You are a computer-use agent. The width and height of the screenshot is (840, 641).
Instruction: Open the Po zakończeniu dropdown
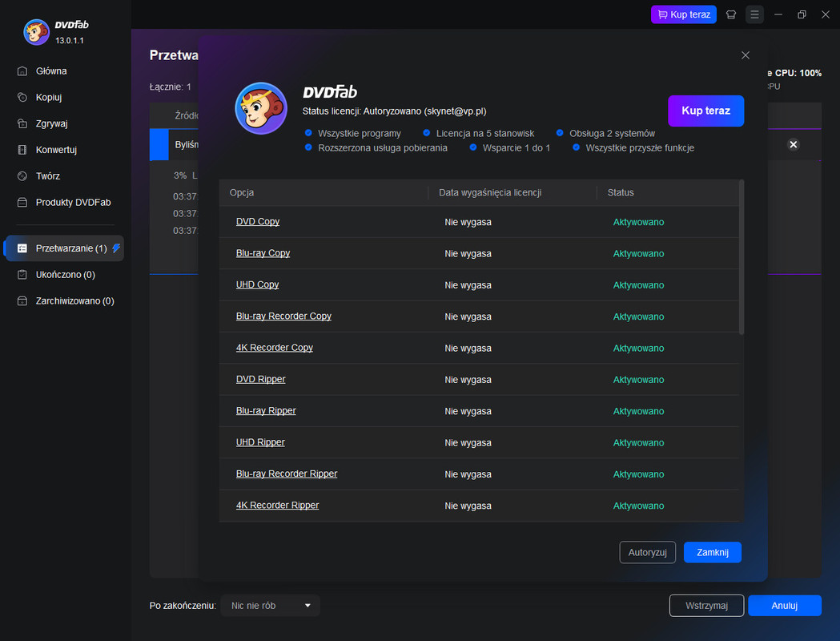click(270, 606)
